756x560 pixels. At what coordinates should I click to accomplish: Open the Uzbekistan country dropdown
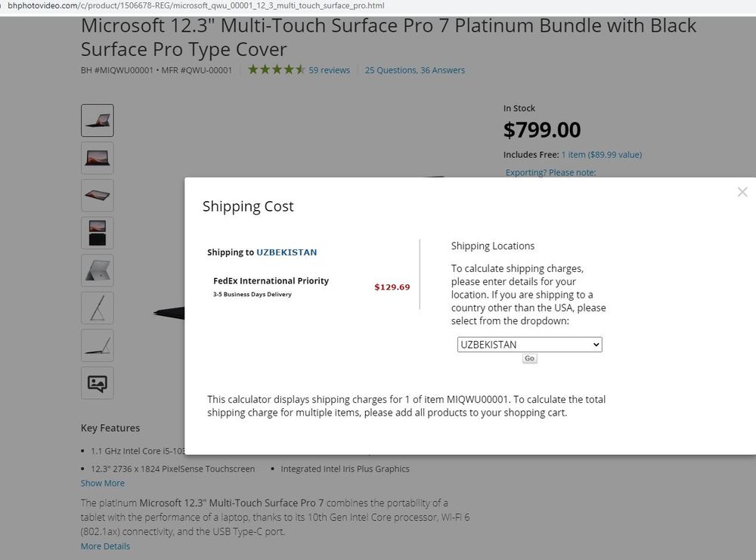(x=529, y=345)
